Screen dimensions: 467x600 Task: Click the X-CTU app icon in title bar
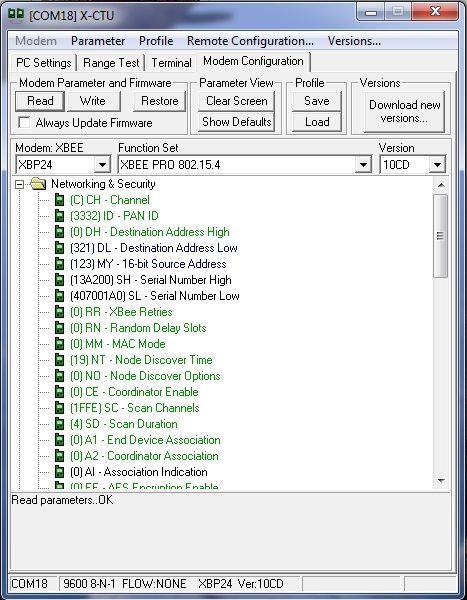tap(16, 15)
